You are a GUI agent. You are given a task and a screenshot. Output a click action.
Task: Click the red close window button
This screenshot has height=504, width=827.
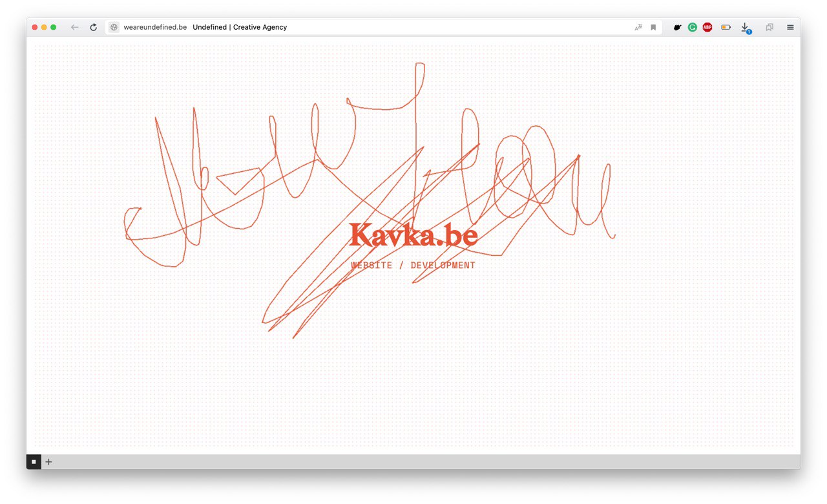click(35, 27)
